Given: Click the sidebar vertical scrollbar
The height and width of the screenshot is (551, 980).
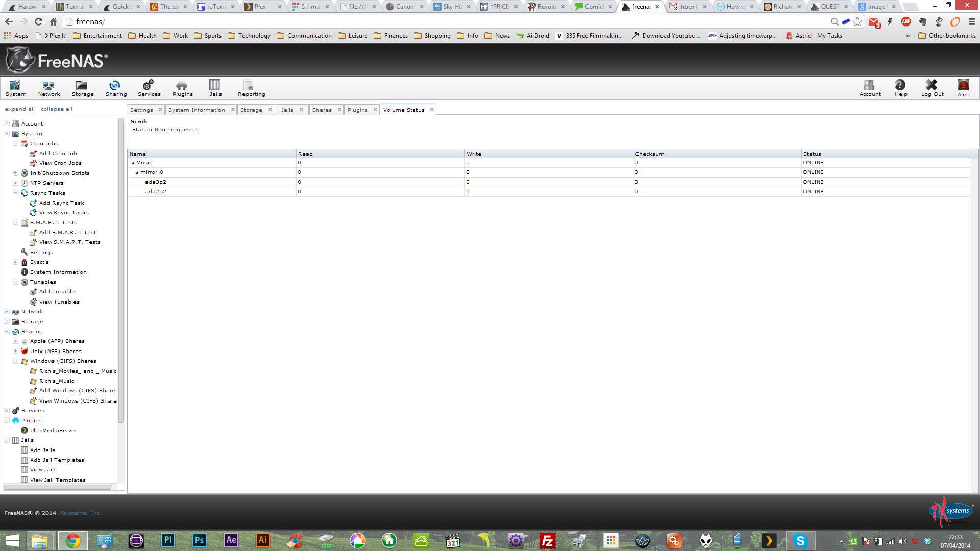Looking at the screenshot, I should 121,270.
